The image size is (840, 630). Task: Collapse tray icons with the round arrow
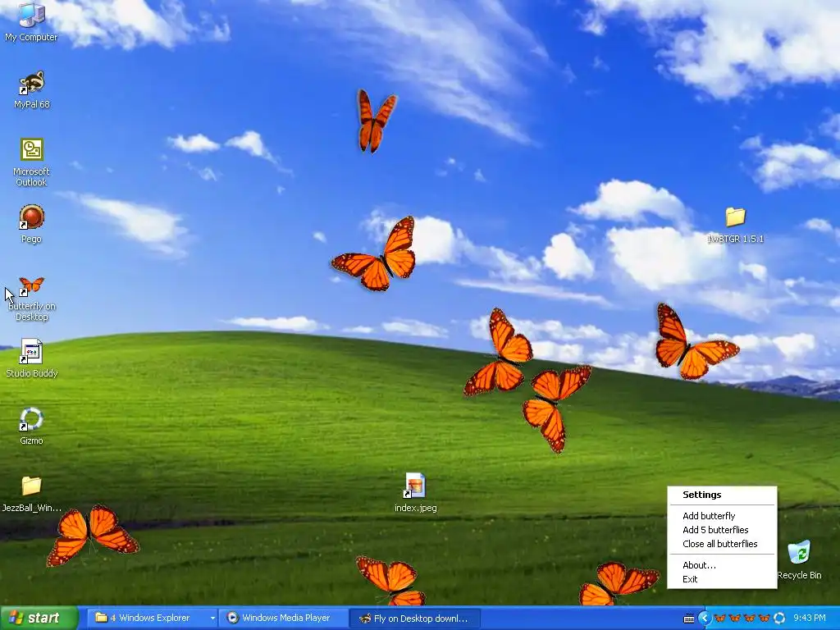click(x=705, y=619)
